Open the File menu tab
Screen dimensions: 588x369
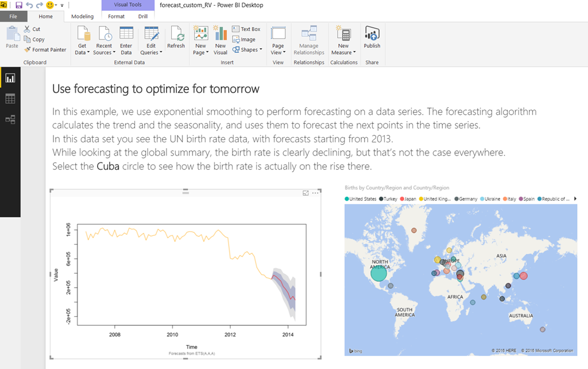13,17
